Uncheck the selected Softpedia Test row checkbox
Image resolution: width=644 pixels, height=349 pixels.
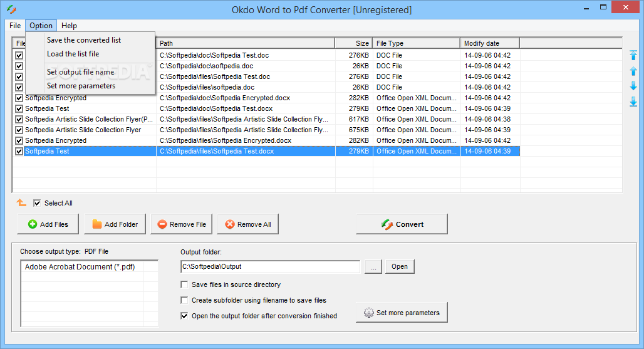(19, 151)
